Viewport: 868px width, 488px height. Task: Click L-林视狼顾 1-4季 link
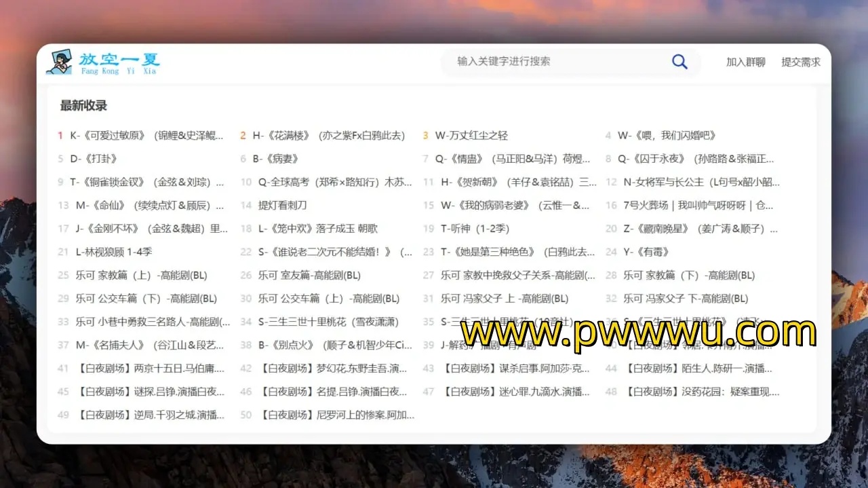[114, 252]
